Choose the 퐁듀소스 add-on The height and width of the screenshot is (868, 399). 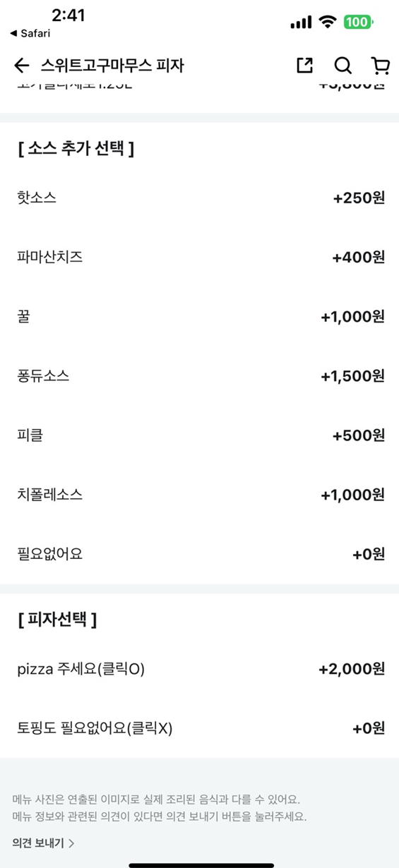pyautogui.click(x=199, y=375)
